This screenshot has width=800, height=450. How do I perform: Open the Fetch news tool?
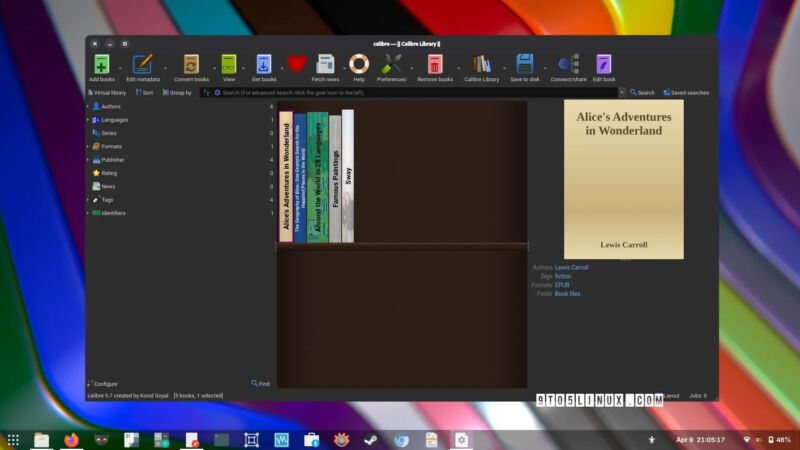pyautogui.click(x=325, y=65)
